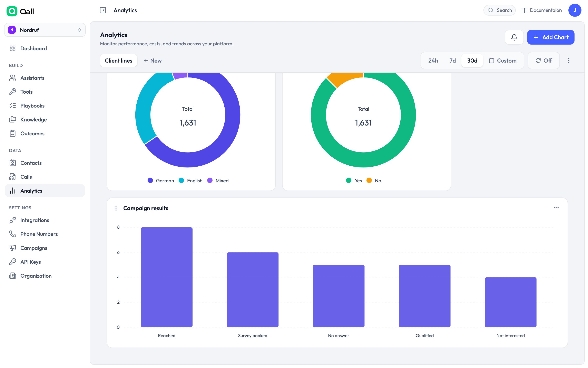Open notifications bell icon
Screen dimensions: 588x368
tap(514, 37)
